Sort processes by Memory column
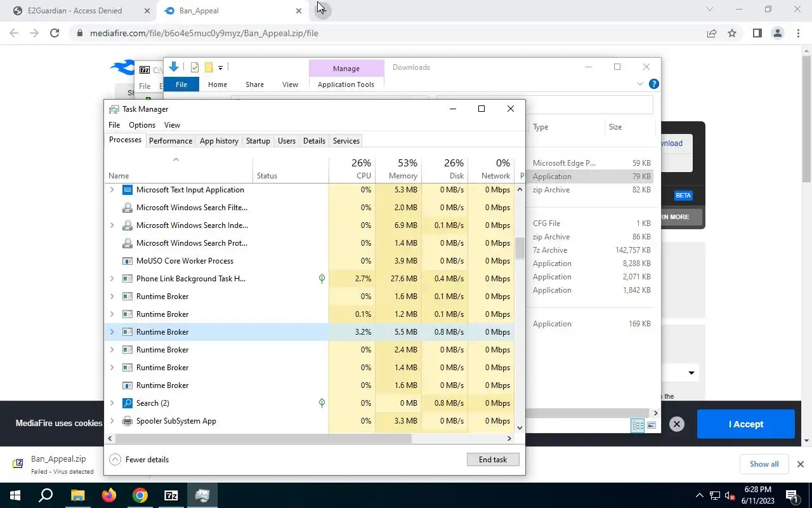Image resolution: width=812 pixels, height=508 pixels. point(398,169)
